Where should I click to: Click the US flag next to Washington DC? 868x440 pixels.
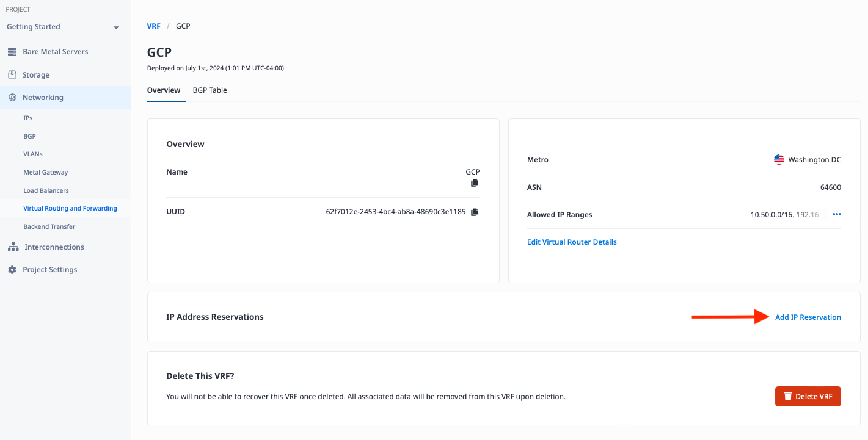coord(779,160)
